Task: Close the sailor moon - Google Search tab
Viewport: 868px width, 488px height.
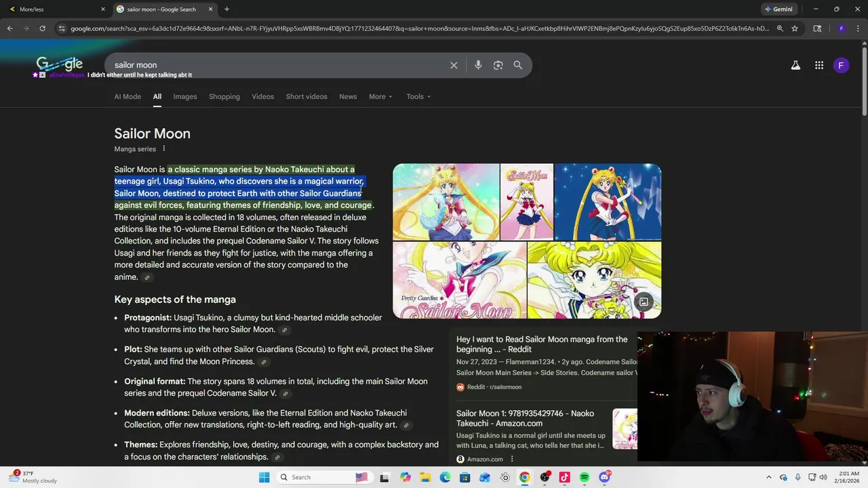Action: pos(210,9)
